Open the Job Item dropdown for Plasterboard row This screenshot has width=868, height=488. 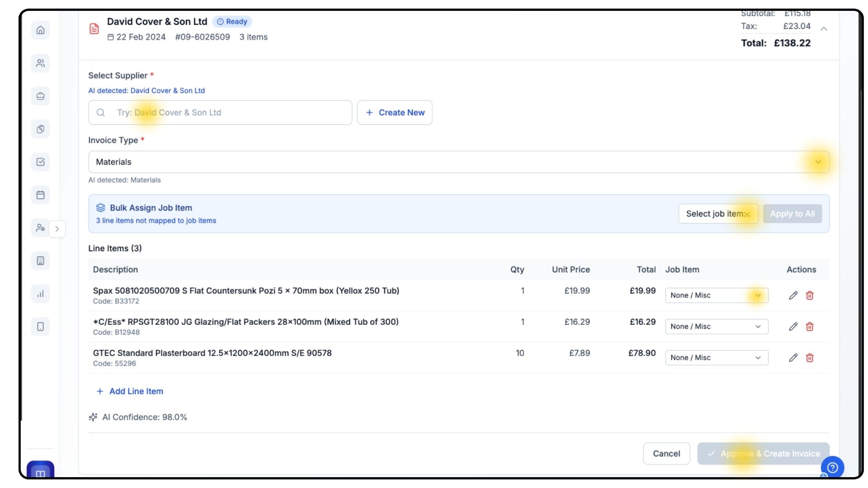[716, 358]
